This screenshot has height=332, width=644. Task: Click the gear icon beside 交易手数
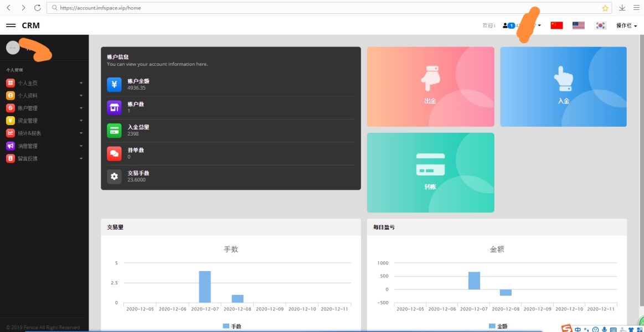pos(114,177)
